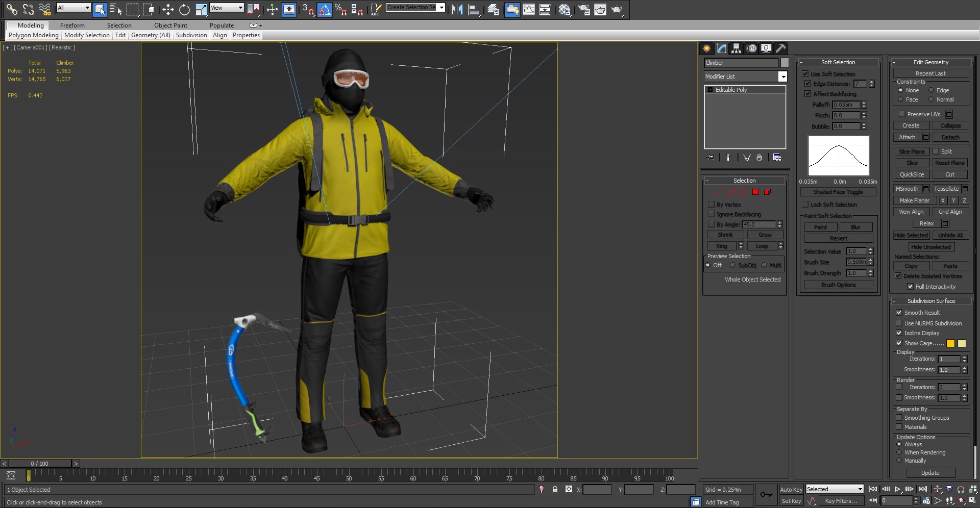This screenshot has height=508, width=980.
Task: Switch to the Create command panel
Action: (x=707, y=48)
